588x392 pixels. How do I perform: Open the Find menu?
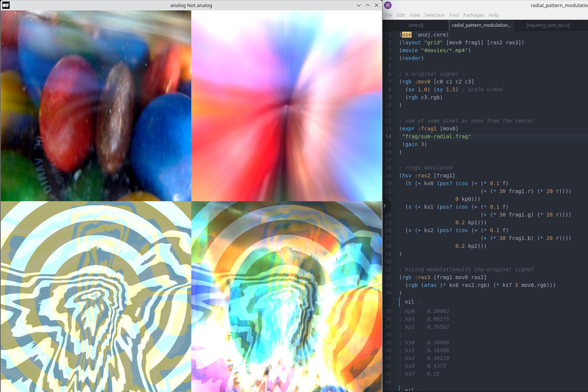click(454, 15)
